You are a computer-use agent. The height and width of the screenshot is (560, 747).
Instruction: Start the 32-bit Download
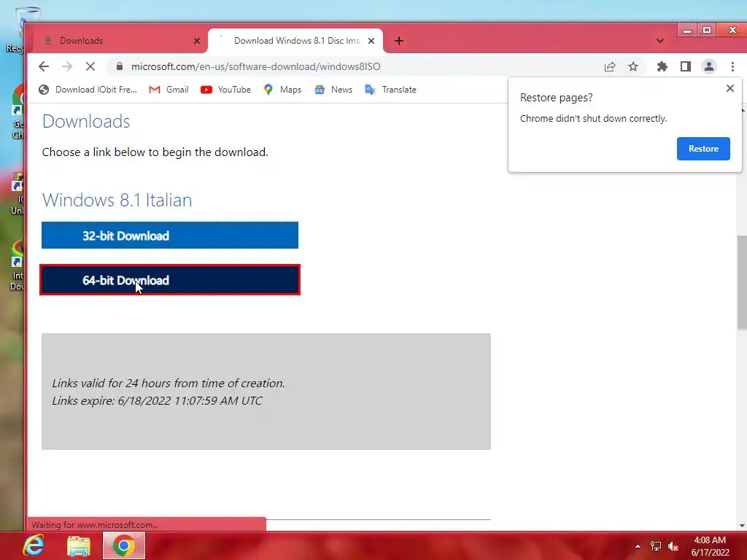169,236
